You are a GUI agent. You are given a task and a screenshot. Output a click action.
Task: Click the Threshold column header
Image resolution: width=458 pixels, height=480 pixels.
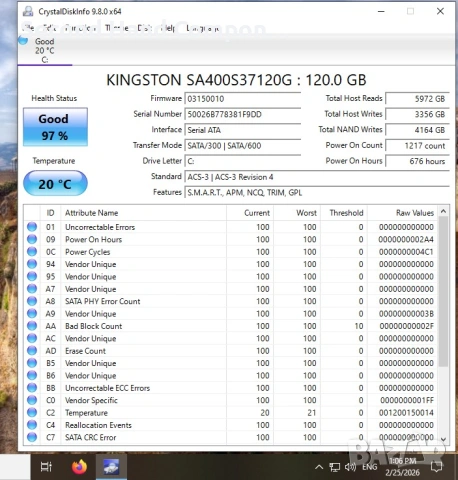point(344,213)
